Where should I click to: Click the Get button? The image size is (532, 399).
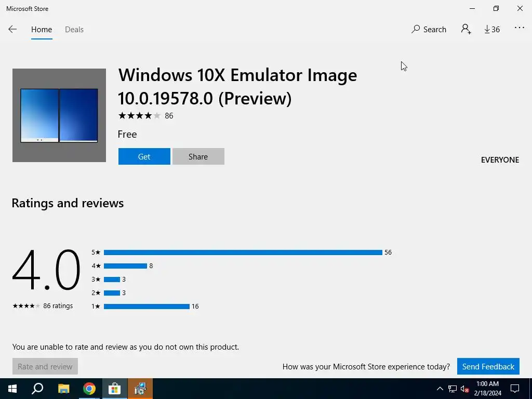[144, 156]
